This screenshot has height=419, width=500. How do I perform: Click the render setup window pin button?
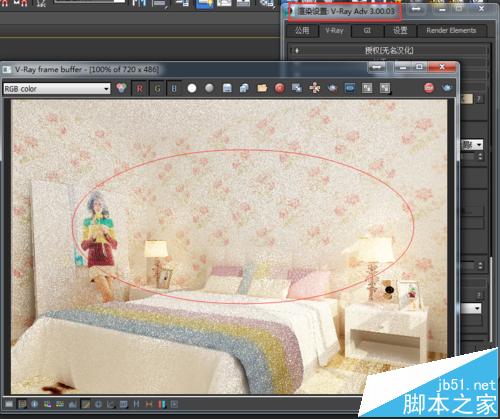416,9
